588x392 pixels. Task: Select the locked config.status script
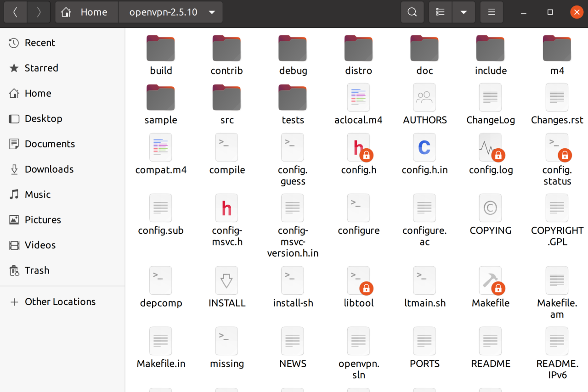(x=557, y=160)
